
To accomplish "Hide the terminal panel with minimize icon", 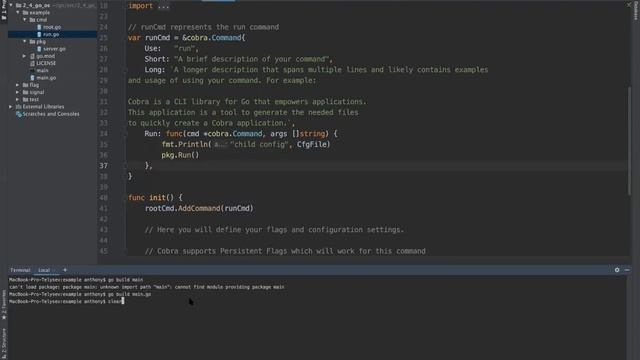I will tap(627, 270).
